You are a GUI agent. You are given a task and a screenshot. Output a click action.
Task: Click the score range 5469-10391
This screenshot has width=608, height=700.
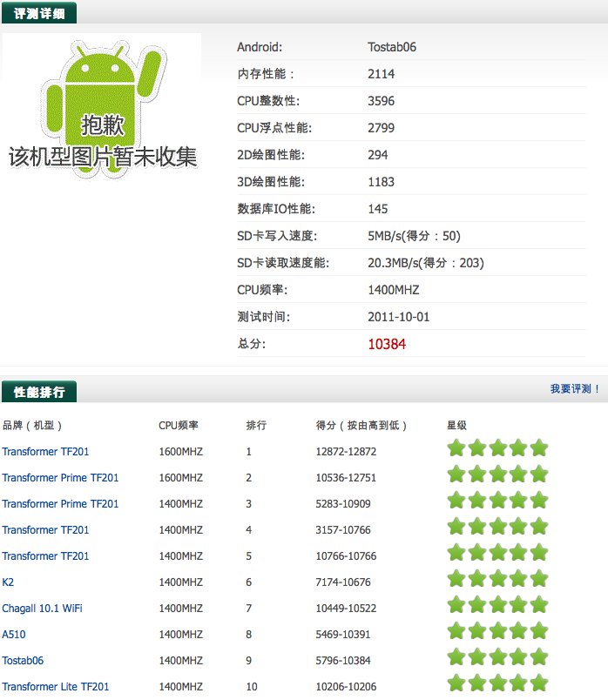[343, 635]
